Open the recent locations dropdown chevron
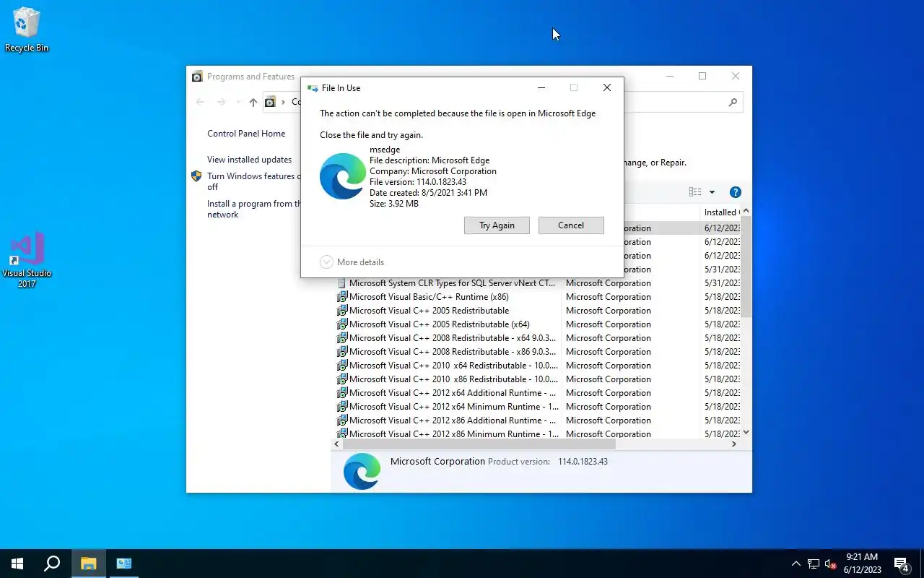 (x=238, y=103)
